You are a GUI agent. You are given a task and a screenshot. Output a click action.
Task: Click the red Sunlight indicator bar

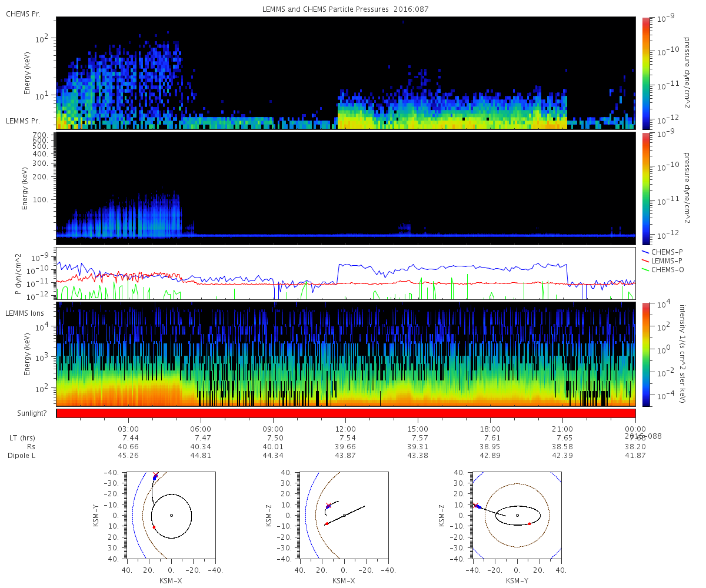coord(346,413)
